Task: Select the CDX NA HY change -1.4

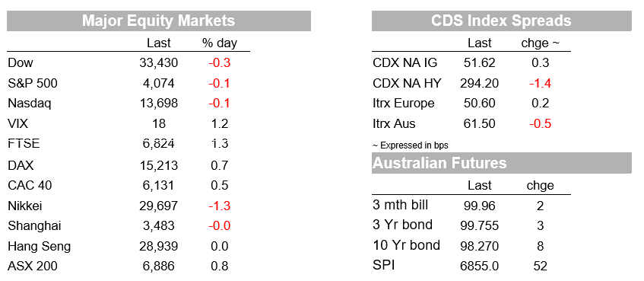Action: [540, 84]
